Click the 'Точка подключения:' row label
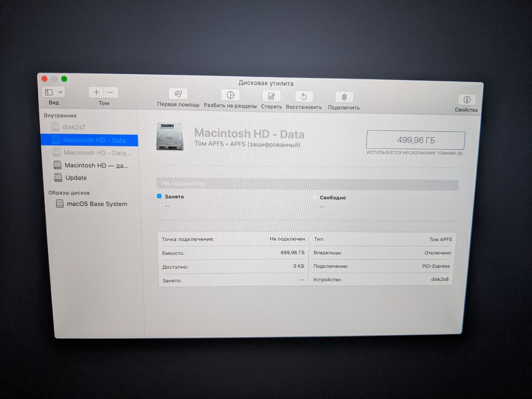This screenshot has width=532, height=399. [x=188, y=239]
